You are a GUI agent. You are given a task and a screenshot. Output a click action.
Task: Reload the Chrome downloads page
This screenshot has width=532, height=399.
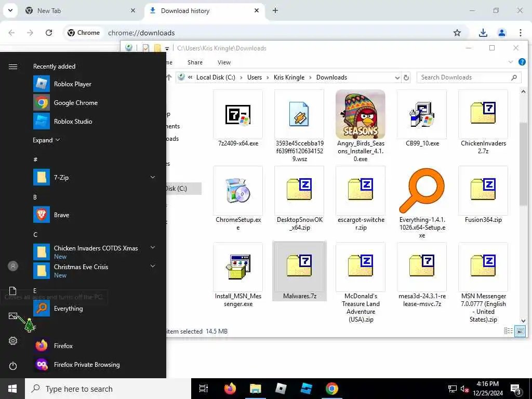(49, 33)
